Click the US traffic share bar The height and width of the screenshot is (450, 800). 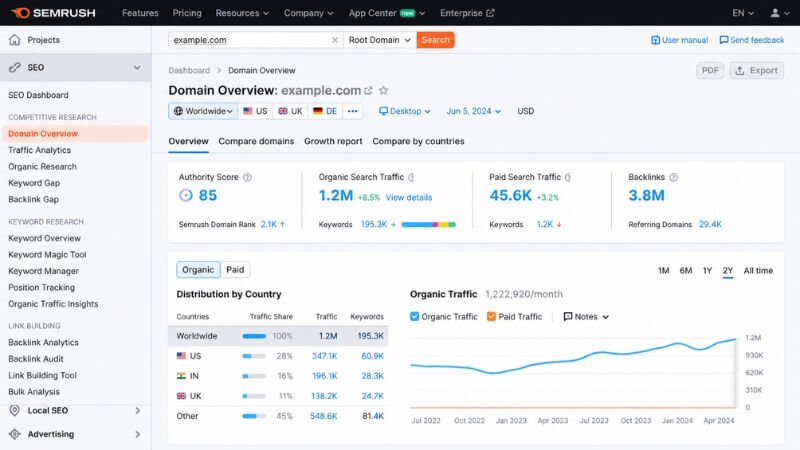pyautogui.click(x=254, y=356)
